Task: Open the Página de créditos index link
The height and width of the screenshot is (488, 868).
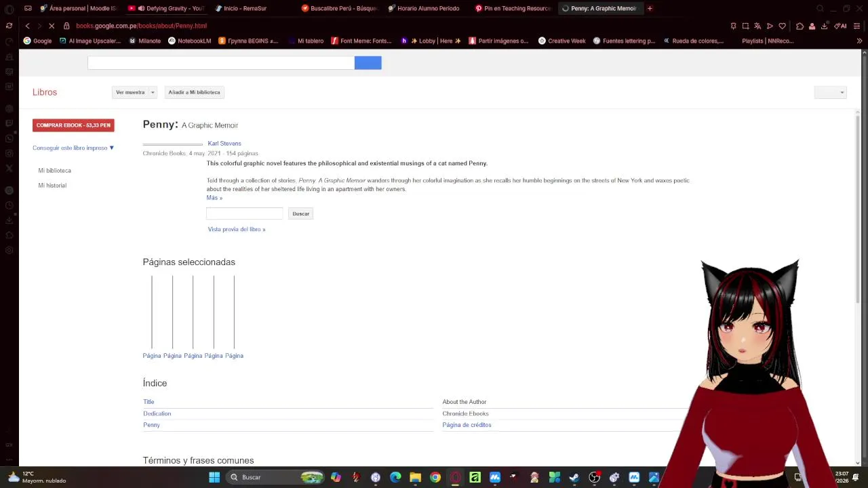Action: pos(467,425)
